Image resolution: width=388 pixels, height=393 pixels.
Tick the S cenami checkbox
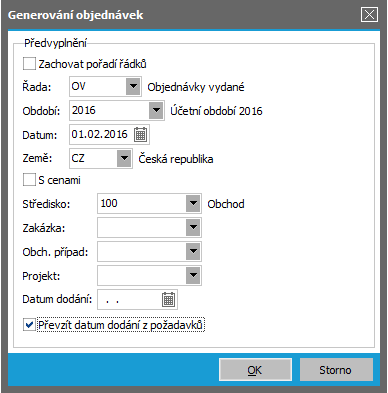pos(29,180)
